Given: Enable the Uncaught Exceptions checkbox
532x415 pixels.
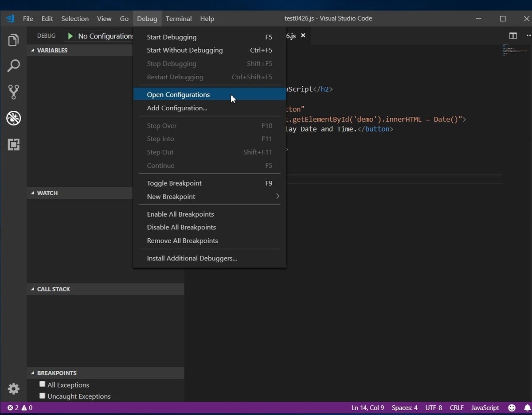Looking at the screenshot, I should (x=43, y=396).
